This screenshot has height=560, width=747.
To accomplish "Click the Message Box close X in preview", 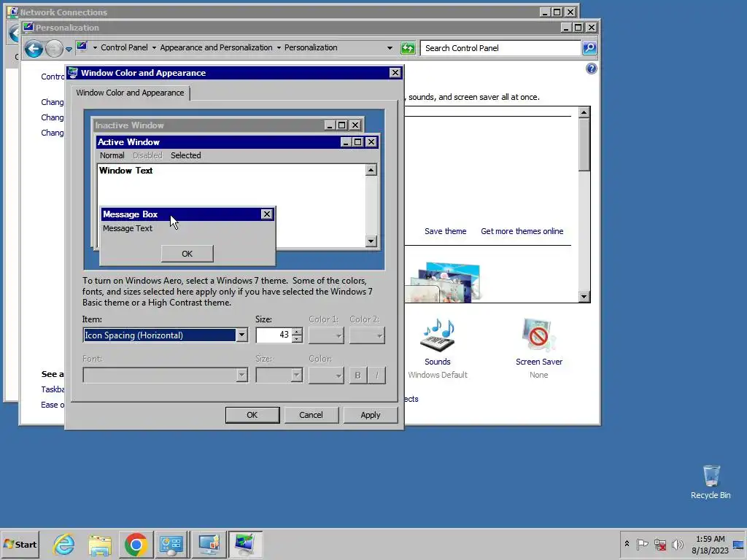I will click(x=267, y=214).
